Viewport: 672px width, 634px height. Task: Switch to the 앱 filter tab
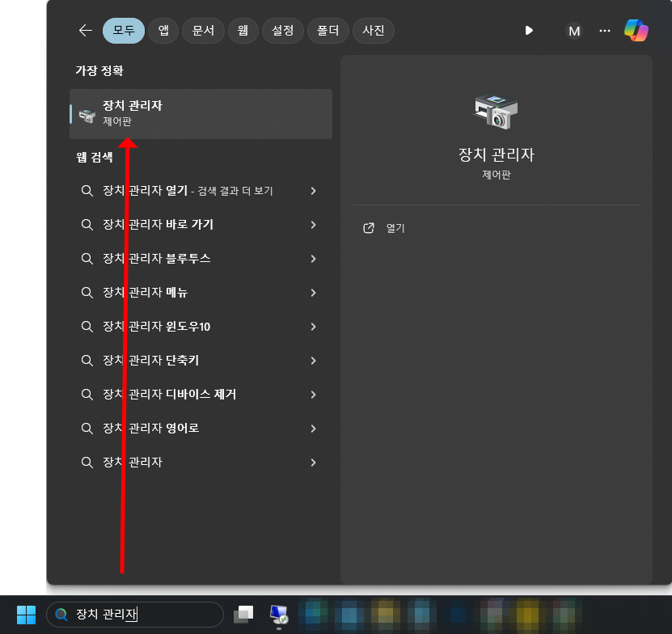tap(163, 30)
